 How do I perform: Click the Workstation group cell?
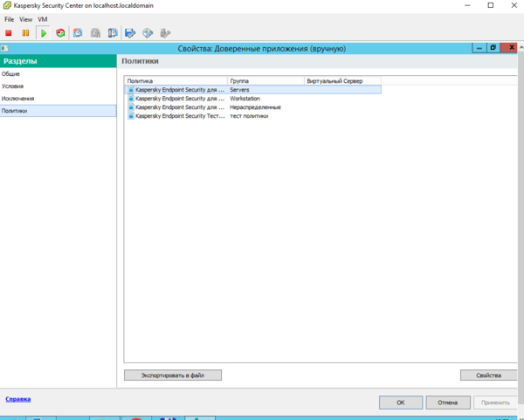(x=245, y=99)
